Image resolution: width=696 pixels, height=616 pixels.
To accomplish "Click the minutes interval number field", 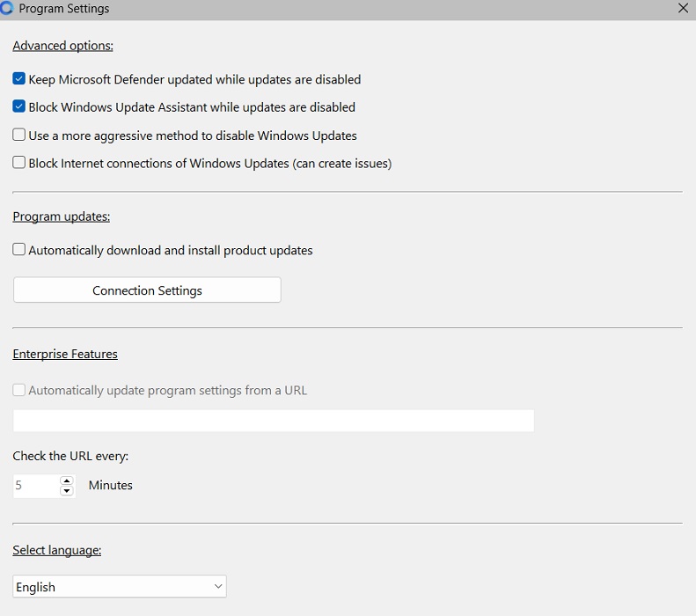I will point(36,486).
